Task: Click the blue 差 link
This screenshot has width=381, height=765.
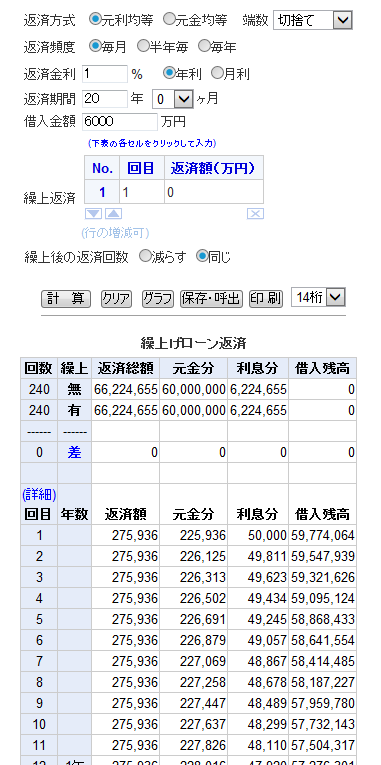Action: click(74, 453)
